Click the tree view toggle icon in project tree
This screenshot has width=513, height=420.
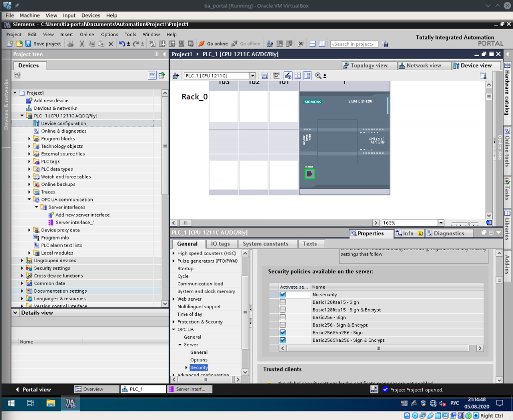point(152,75)
